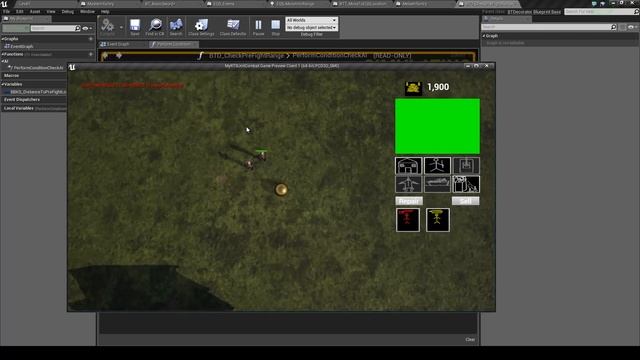Select the factory build icon in HUD
640x360 pixels.
tap(466, 166)
